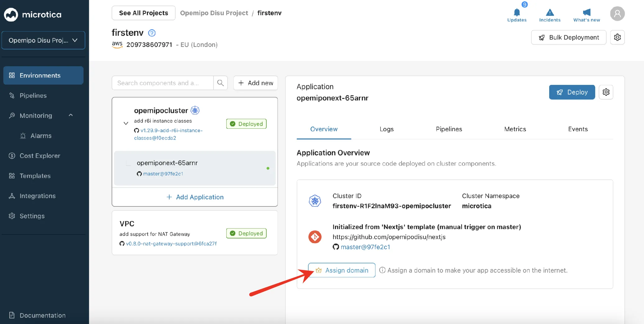Open environment settings gear next to Bulk Deployment

point(617,37)
